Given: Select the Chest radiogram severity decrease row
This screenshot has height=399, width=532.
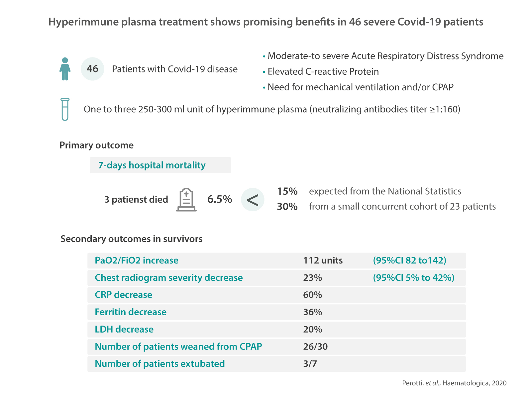Looking at the screenshot, I should click(169, 278).
